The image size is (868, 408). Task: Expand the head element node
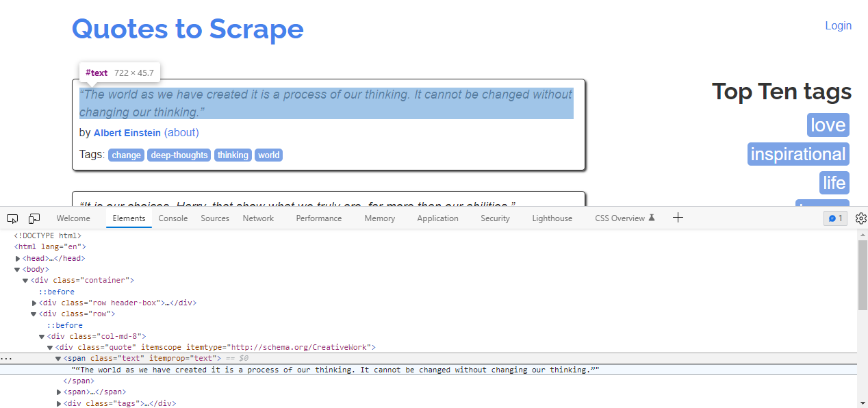coord(18,259)
